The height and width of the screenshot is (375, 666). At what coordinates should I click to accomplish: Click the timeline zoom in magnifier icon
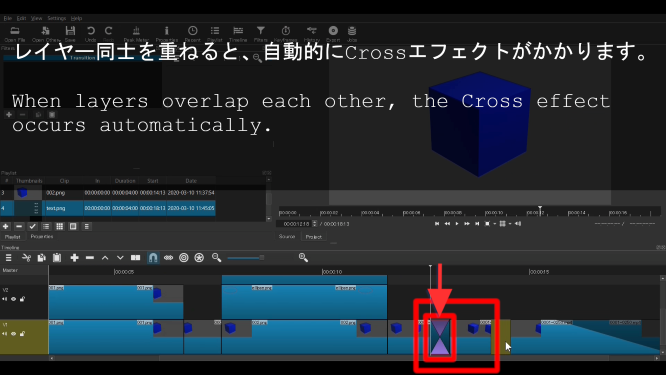[x=303, y=257]
